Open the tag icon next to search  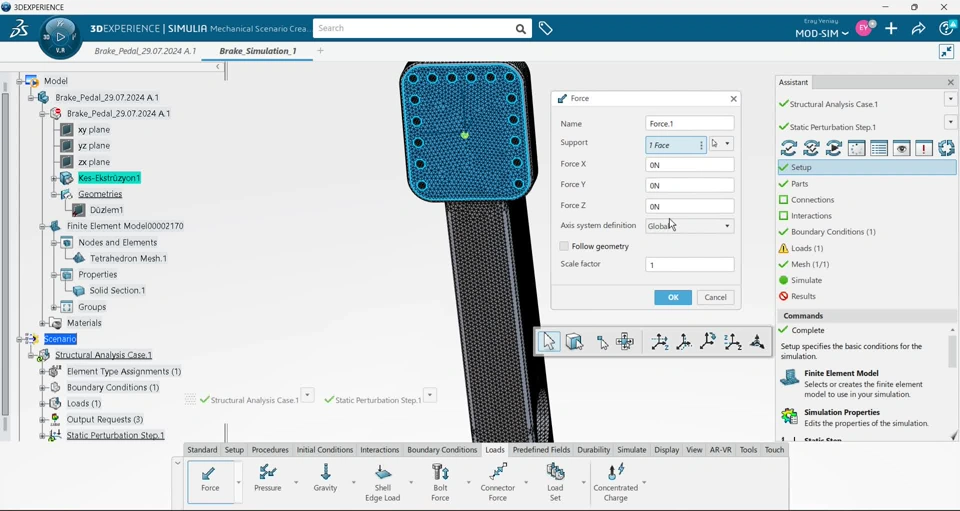[546, 28]
